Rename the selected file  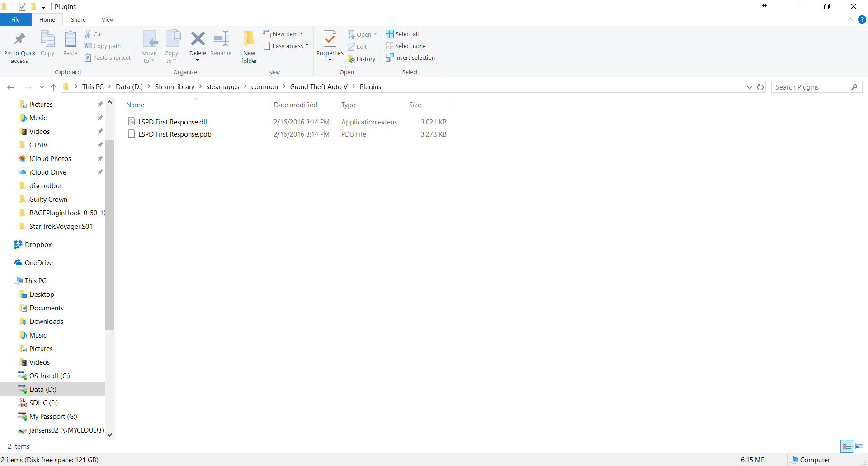221,43
